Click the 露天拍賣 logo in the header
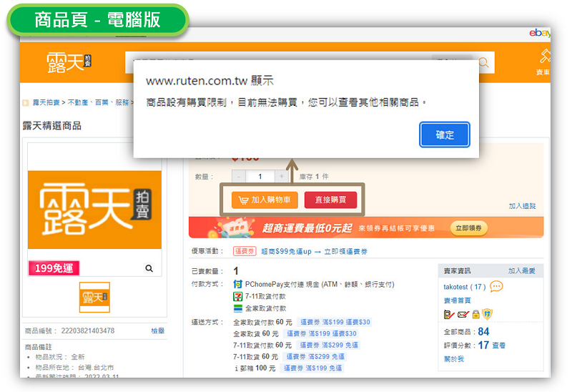The height and width of the screenshot is (392, 572). (69, 62)
